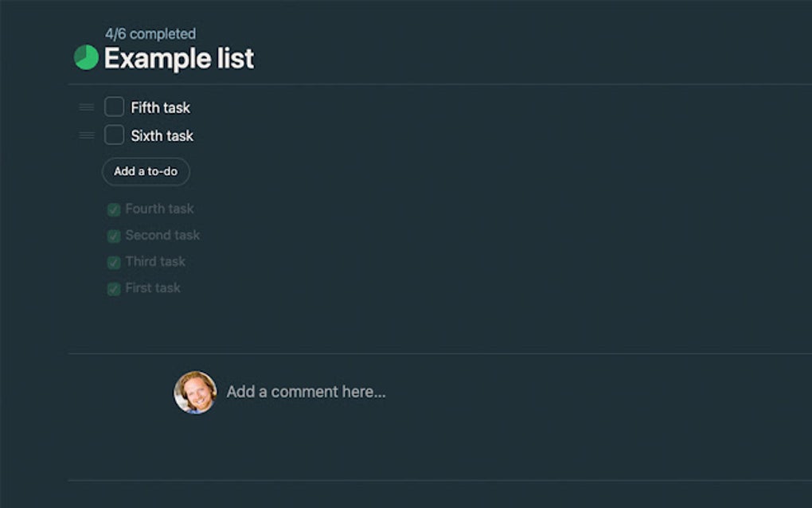Open the 4/6 completed progress summary
The width and height of the screenshot is (812, 508).
tap(150, 33)
